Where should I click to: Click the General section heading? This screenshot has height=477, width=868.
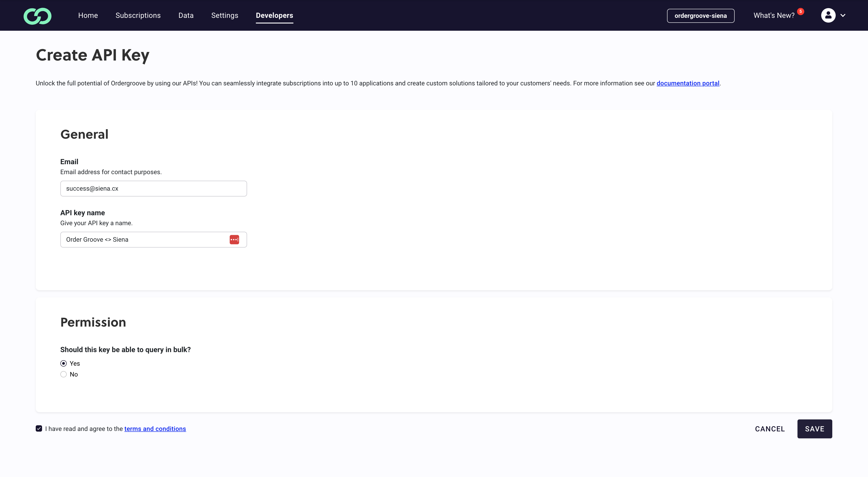pos(84,134)
